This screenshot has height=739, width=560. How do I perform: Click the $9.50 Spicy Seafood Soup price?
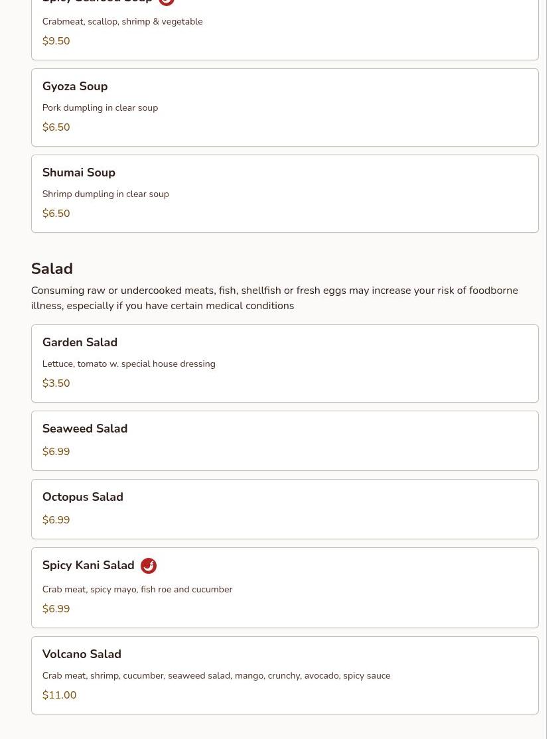point(56,41)
